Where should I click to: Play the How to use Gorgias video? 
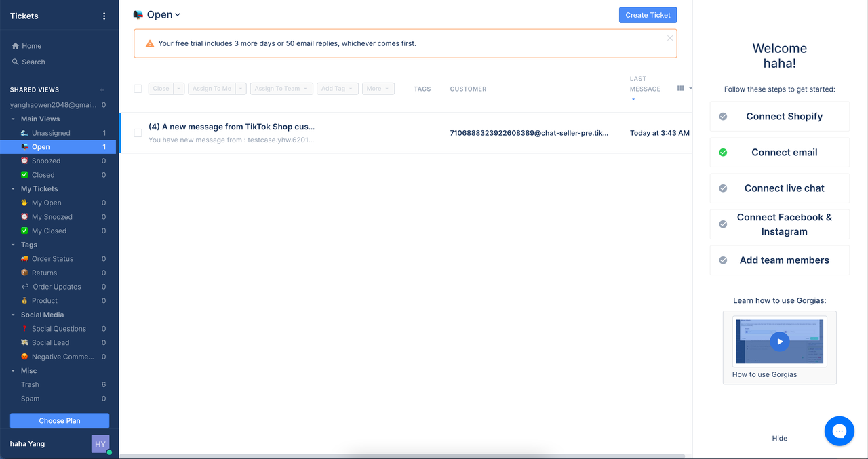click(779, 342)
